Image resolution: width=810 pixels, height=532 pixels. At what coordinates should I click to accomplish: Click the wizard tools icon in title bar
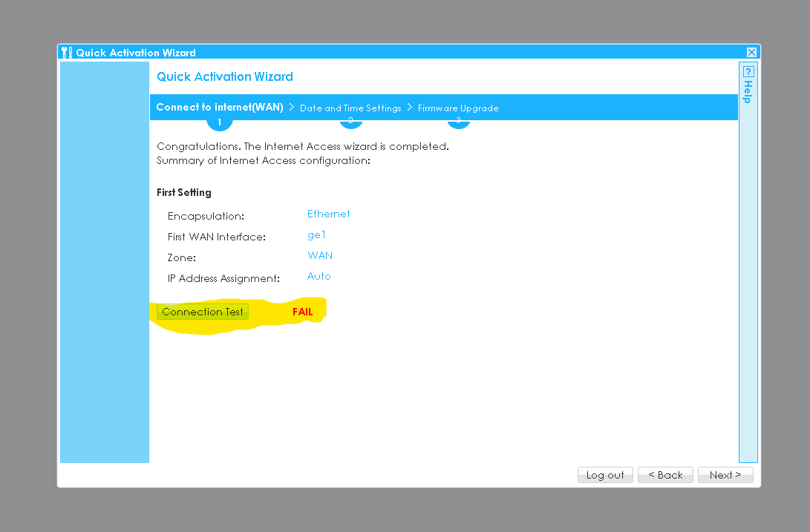click(x=67, y=53)
